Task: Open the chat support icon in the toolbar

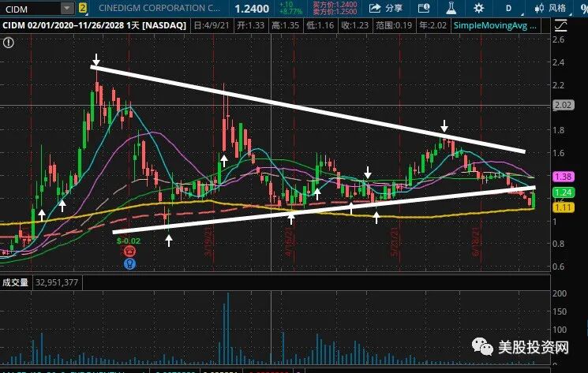Action: click(x=424, y=8)
